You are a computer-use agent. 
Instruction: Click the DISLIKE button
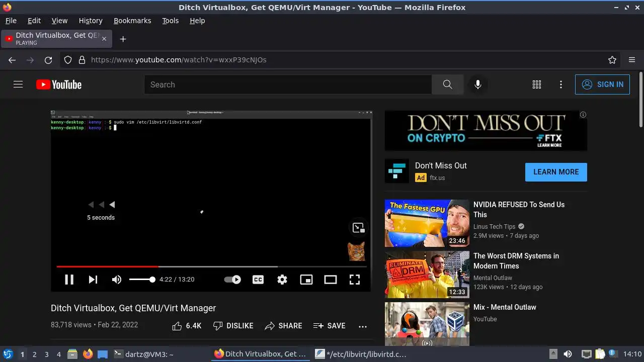pos(233,326)
